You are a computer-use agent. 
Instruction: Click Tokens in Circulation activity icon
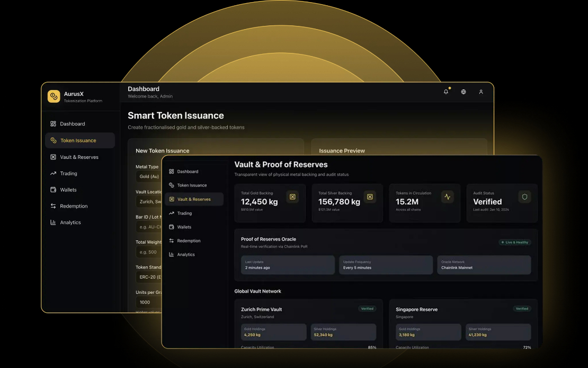pyautogui.click(x=448, y=197)
